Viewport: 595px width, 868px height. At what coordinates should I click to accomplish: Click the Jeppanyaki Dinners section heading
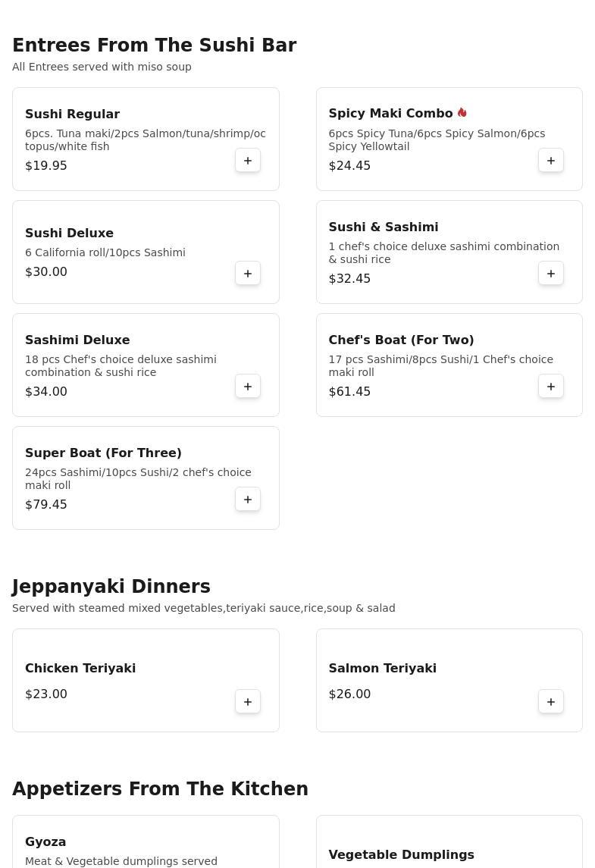click(111, 587)
